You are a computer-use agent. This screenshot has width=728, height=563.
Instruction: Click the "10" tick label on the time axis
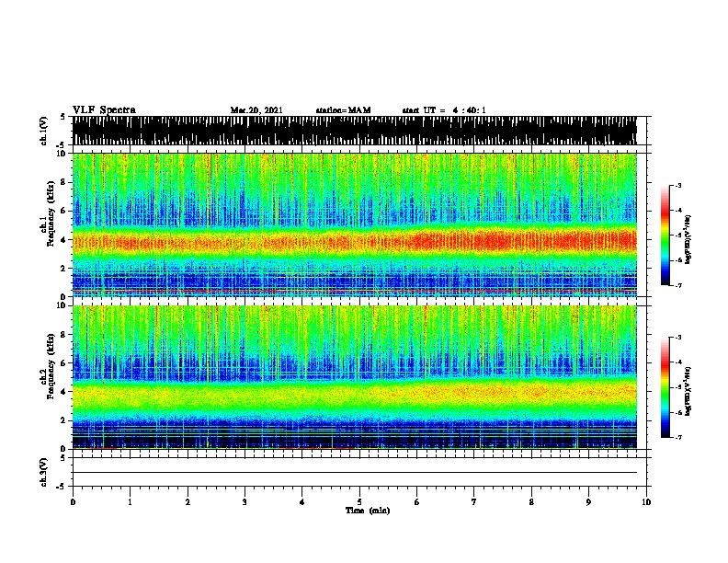[646, 502]
